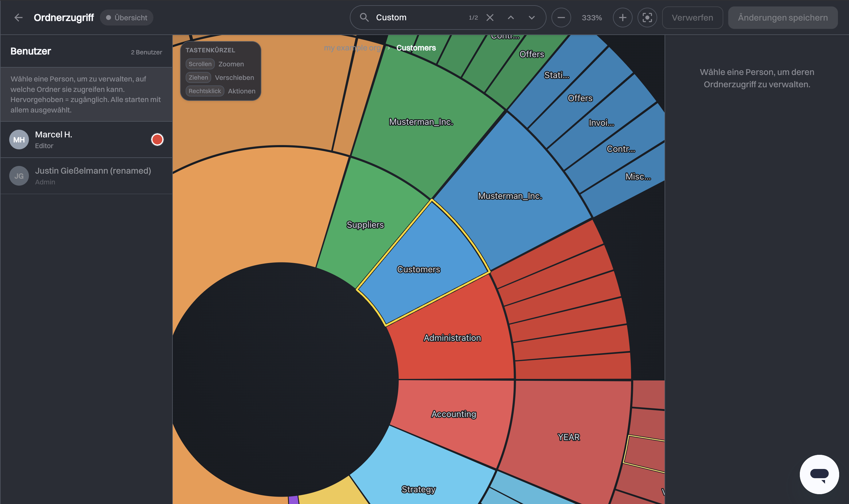Click the Scrollen shortcut key label

[x=200, y=64]
